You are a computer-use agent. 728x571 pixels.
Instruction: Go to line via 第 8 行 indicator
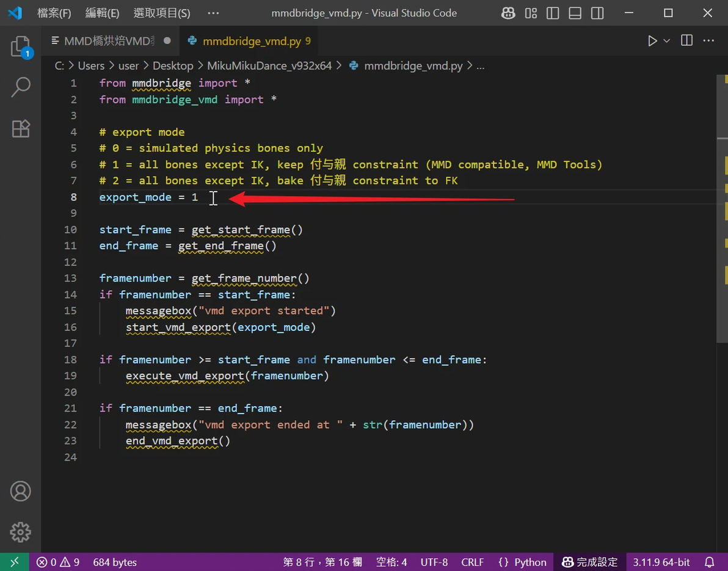(x=322, y=562)
